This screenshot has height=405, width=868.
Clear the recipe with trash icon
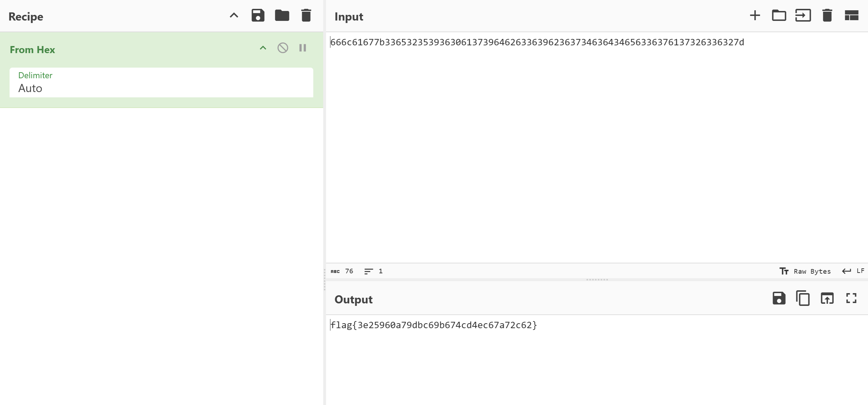[x=306, y=16]
